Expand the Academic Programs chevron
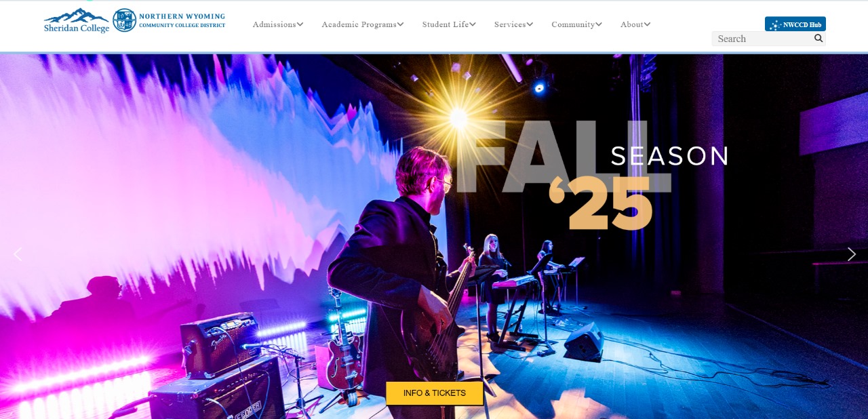This screenshot has height=419, width=868. (400, 24)
